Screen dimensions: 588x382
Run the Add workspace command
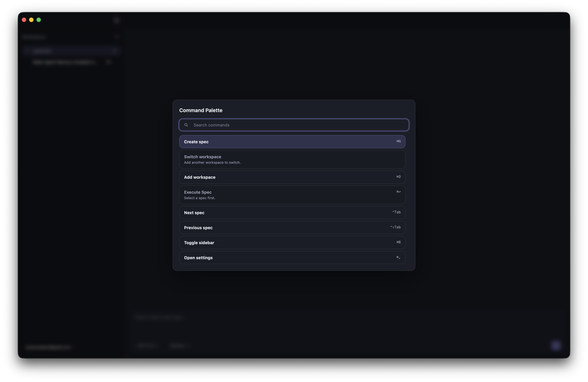coord(292,177)
